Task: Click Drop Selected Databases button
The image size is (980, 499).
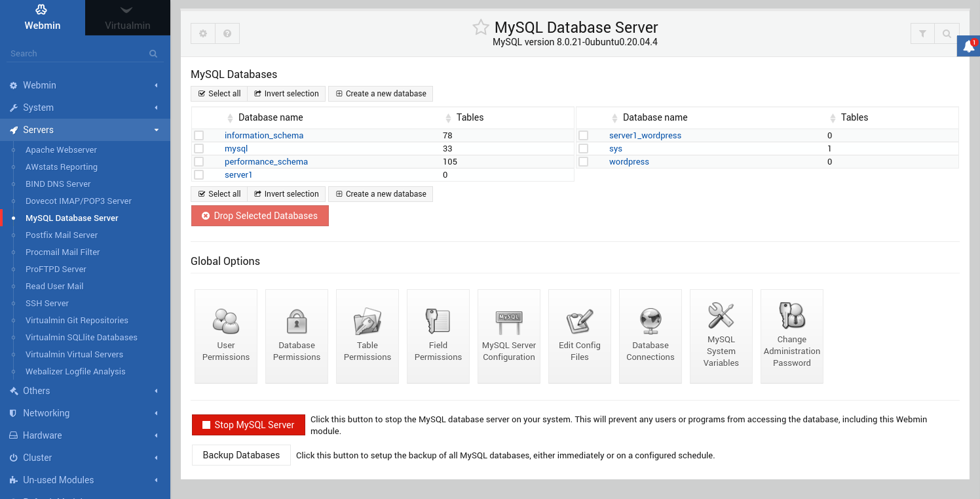Action: point(260,216)
